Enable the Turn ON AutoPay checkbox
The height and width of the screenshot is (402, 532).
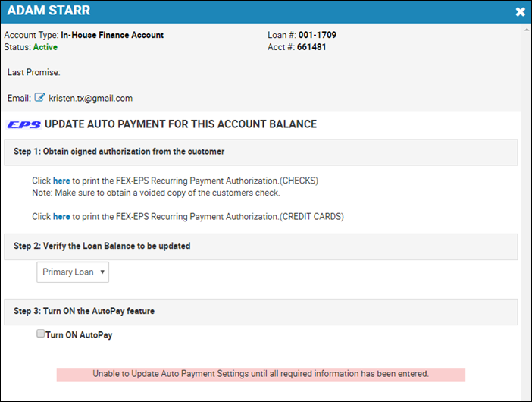pos(40,334)
